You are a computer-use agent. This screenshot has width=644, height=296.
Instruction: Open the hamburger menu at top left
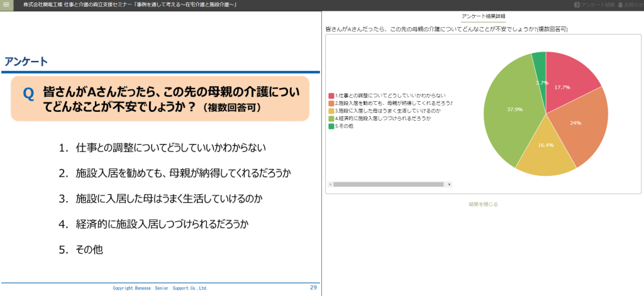[8, 5]
